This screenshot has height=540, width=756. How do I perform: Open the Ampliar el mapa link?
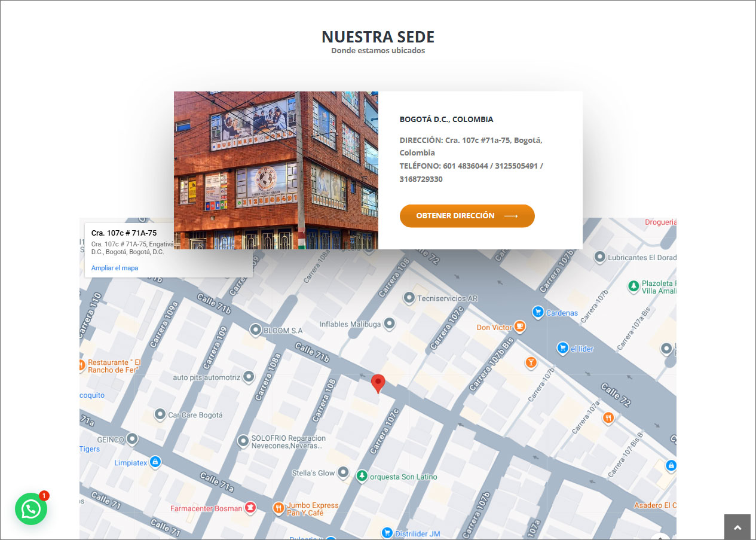click(x=115, y=268)
